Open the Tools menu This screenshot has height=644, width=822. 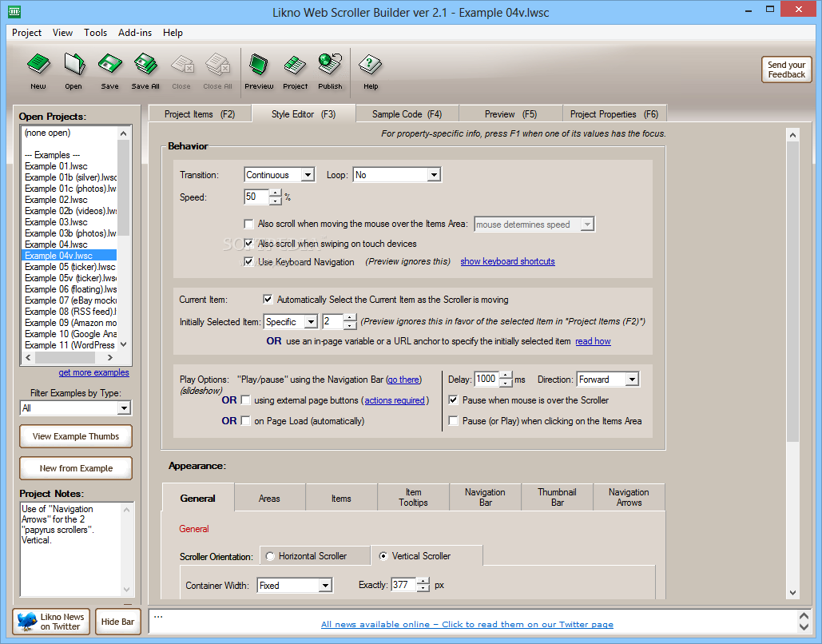coord(95,33)
